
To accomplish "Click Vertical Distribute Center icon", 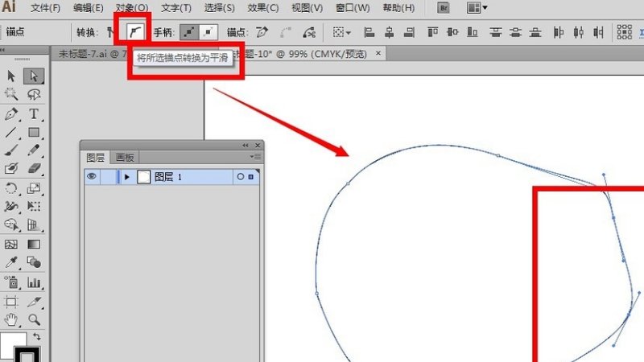I will pyautogui.click(x=515, y=32).
